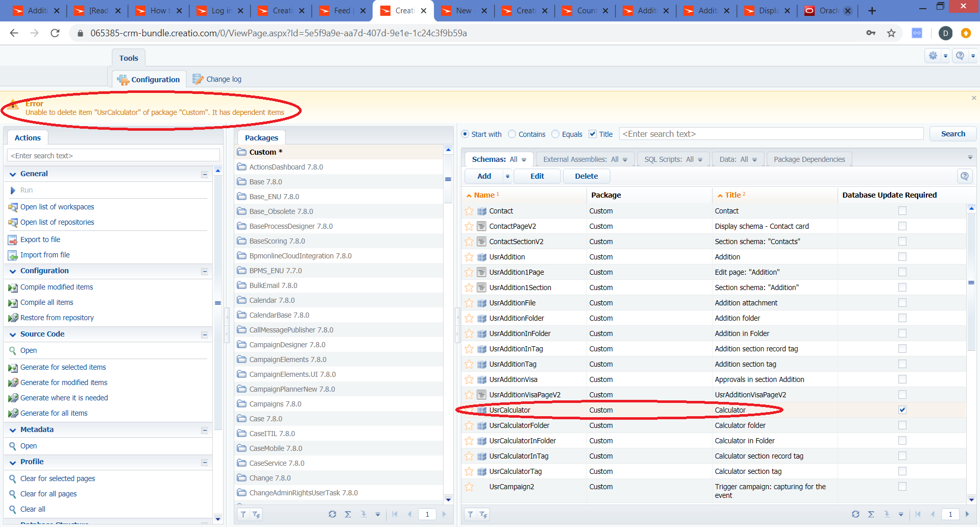
Task: Collapse the General actions group
Action: tap(205, 175)
